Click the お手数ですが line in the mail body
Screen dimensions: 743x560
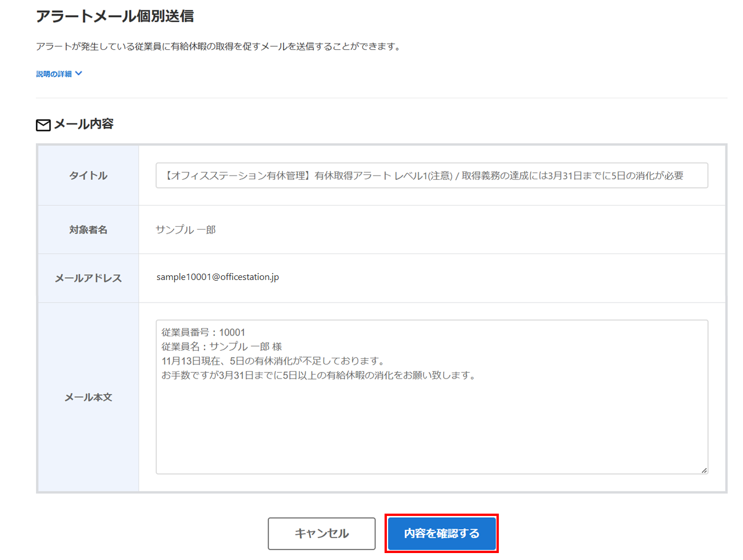319,376
